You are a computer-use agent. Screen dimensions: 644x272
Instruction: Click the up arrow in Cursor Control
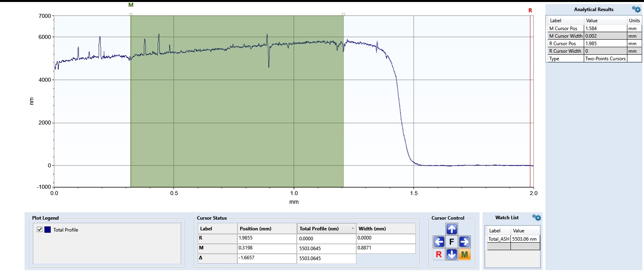[451, 229]
